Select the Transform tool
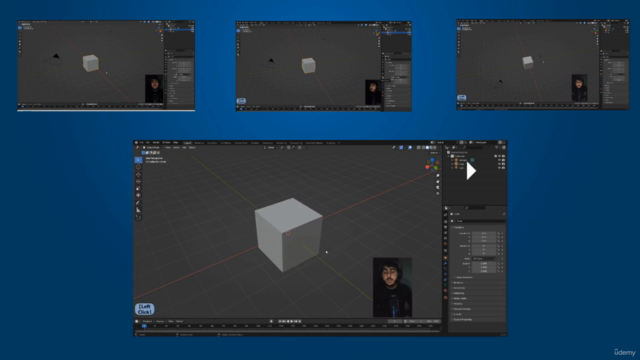The image size is (640, 360). click(138, 195)
